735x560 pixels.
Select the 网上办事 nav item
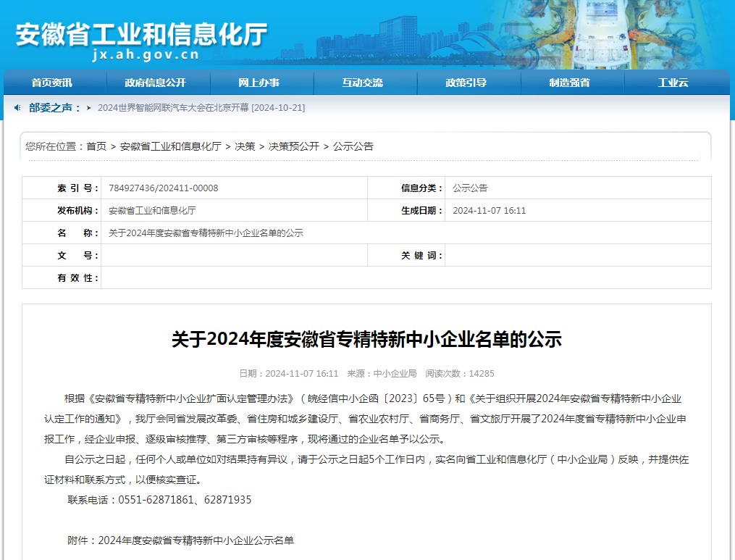tap(259, 83)
